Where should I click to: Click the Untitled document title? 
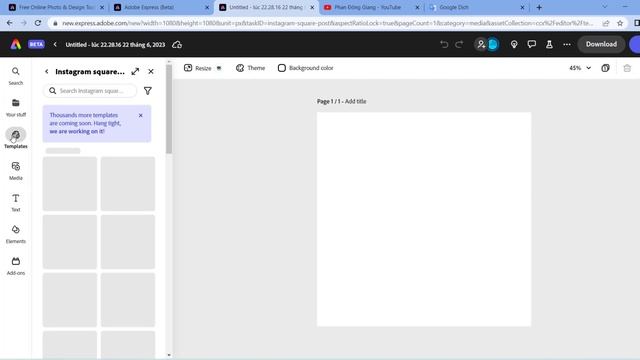coord(115,44)
